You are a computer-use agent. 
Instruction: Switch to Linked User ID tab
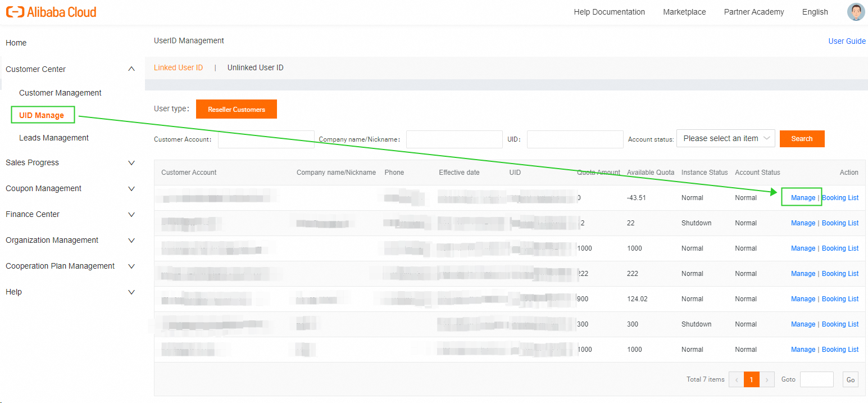(178, 67)
